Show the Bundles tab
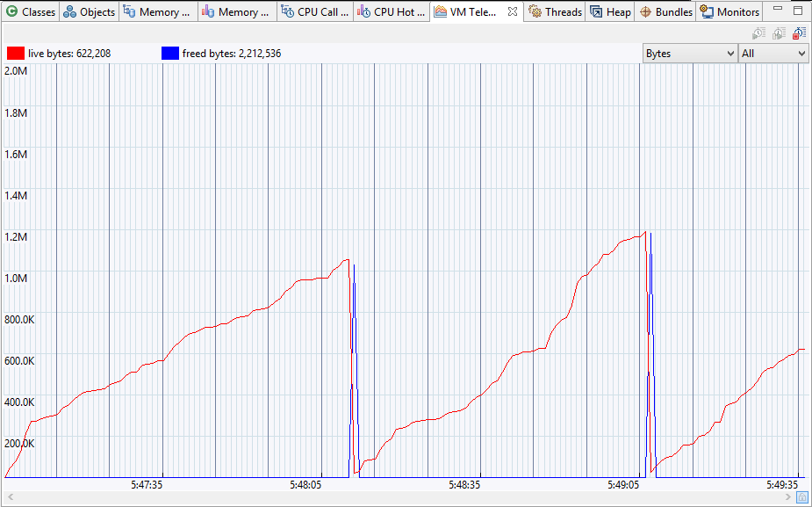812x507 pixels. pos(665,12)
